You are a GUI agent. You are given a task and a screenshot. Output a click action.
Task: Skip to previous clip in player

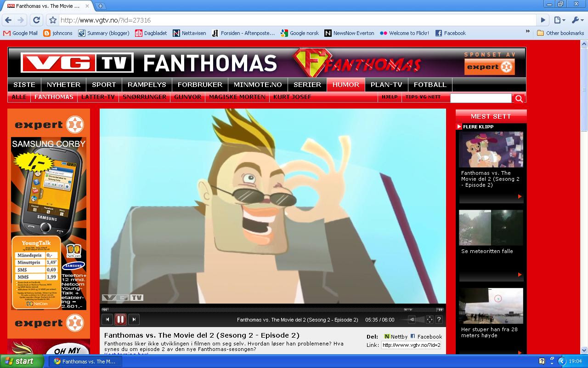[x=107, y=319]
